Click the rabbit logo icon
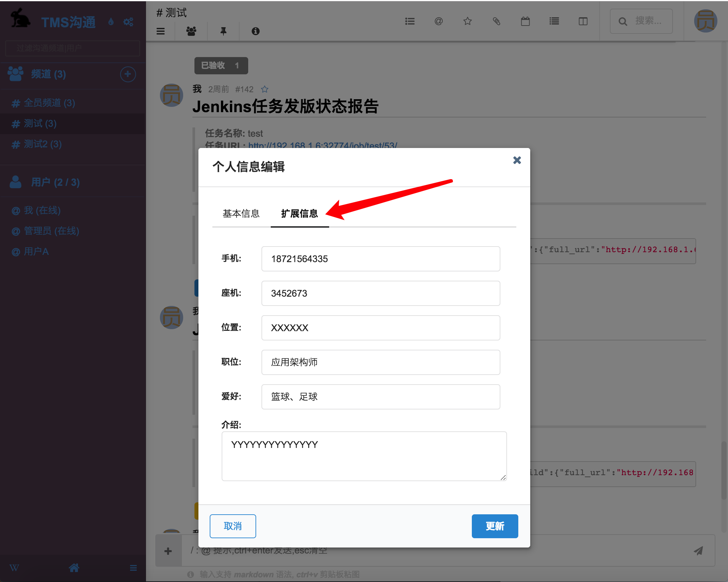Screen dimensions: 728x582 pyautogui.click(x=20, y=19)
